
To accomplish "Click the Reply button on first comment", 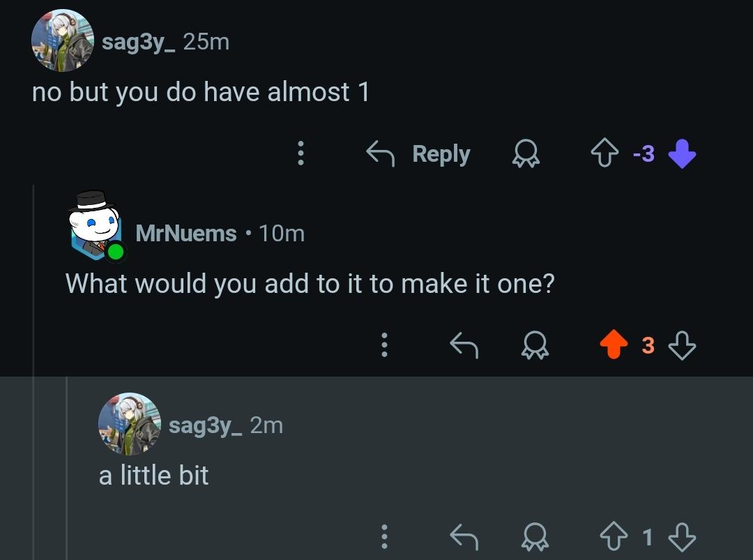I will [418, 153].
